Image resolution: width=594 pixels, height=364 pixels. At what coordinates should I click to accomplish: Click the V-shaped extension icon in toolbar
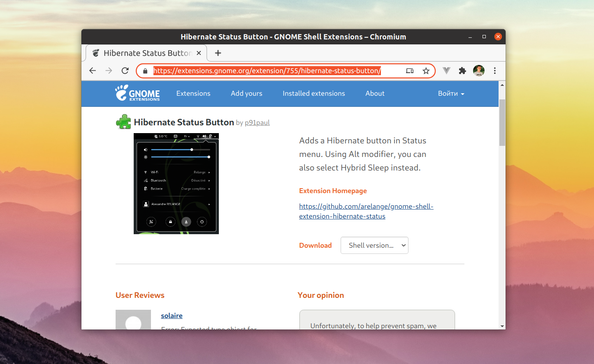tap(446, 71)
